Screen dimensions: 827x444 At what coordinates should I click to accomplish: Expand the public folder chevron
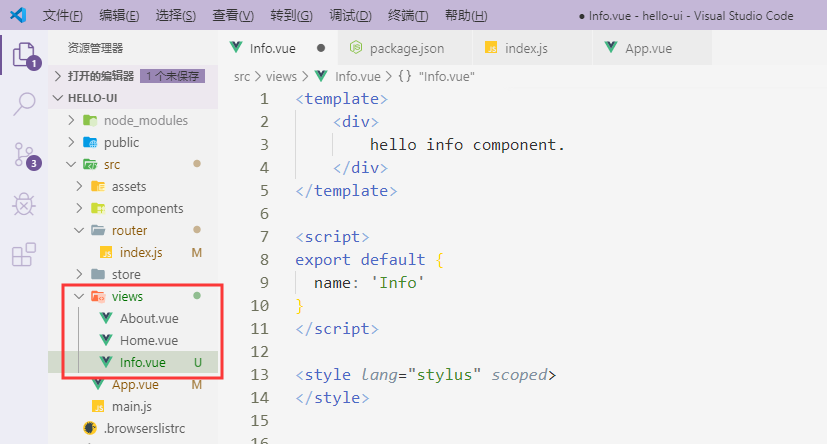71,142
